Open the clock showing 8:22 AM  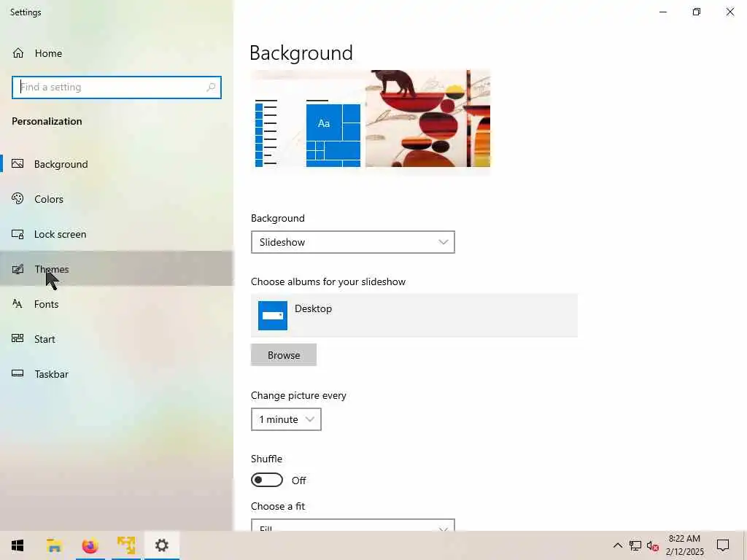click(684, 545)
